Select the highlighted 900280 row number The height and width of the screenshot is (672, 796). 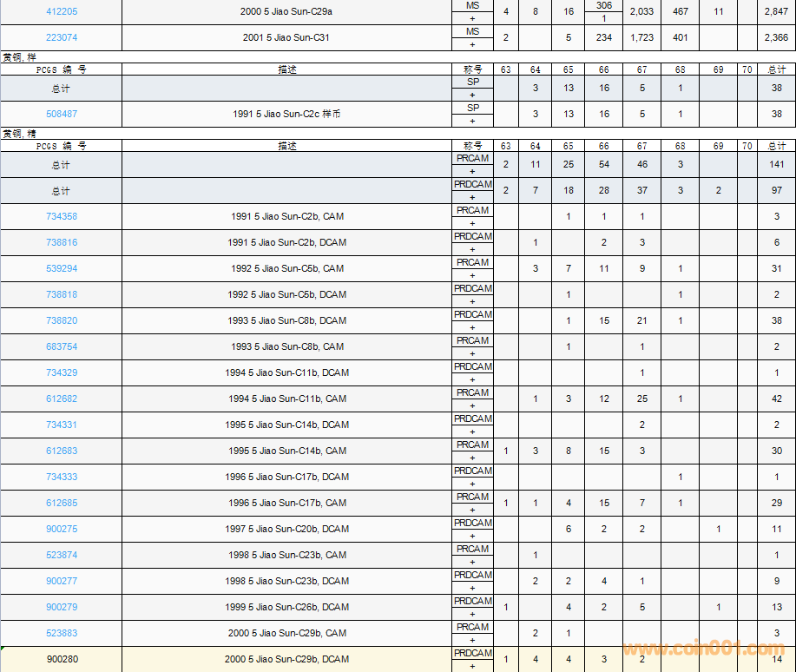coord(61,659)
